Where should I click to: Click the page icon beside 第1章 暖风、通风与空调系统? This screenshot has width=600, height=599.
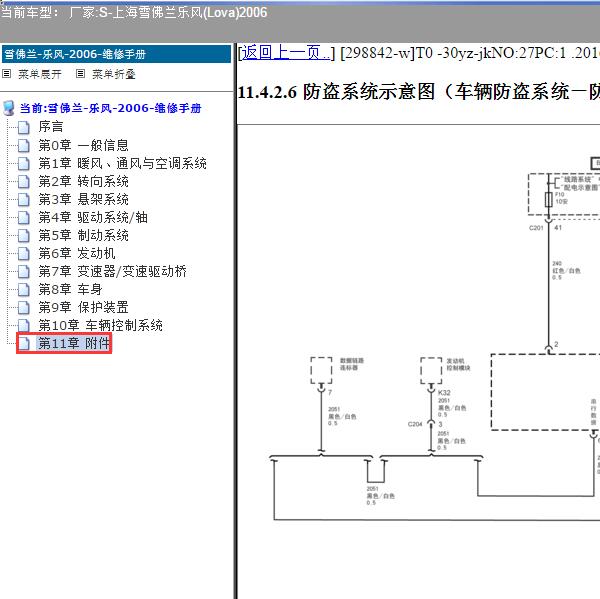click(x=24, y=163)
